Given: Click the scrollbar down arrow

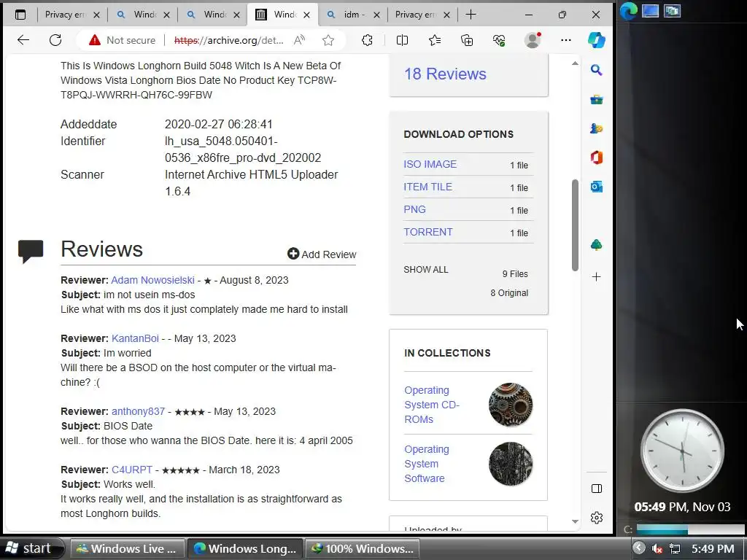Looking at the screenshot, I should point(575,521).
